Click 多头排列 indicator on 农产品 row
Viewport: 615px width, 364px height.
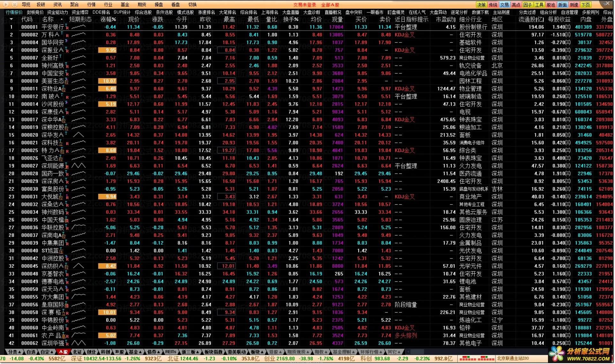point(406,335)
